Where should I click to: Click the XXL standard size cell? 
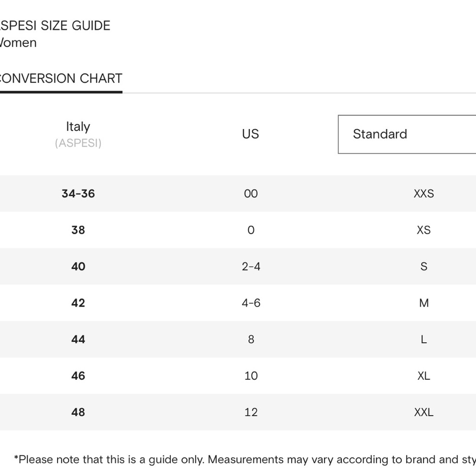424,412
